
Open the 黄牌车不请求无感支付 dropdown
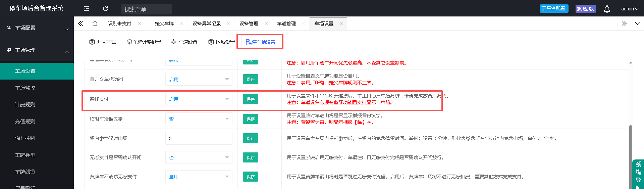(199, 177)
